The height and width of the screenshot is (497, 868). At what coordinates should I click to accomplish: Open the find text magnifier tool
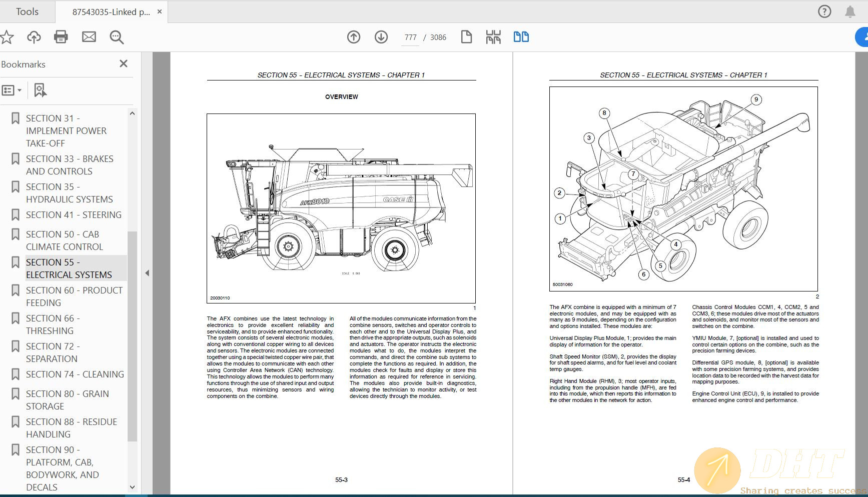(x=117, y=37)
